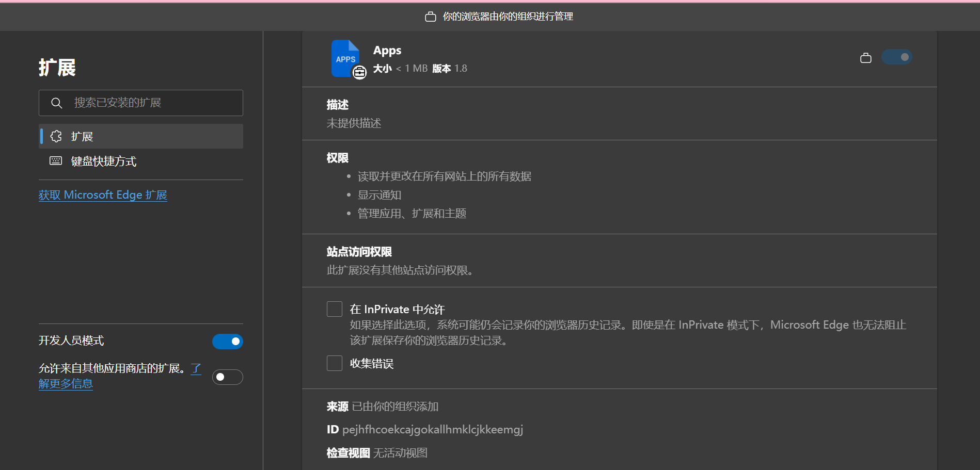
Task: Open the 获取 Microsoft Edge 扩展 link
Action: [103, 195]
